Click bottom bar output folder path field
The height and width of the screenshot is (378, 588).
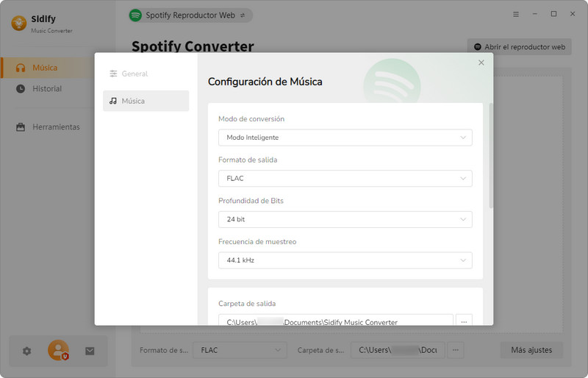[x=398, y=350]
